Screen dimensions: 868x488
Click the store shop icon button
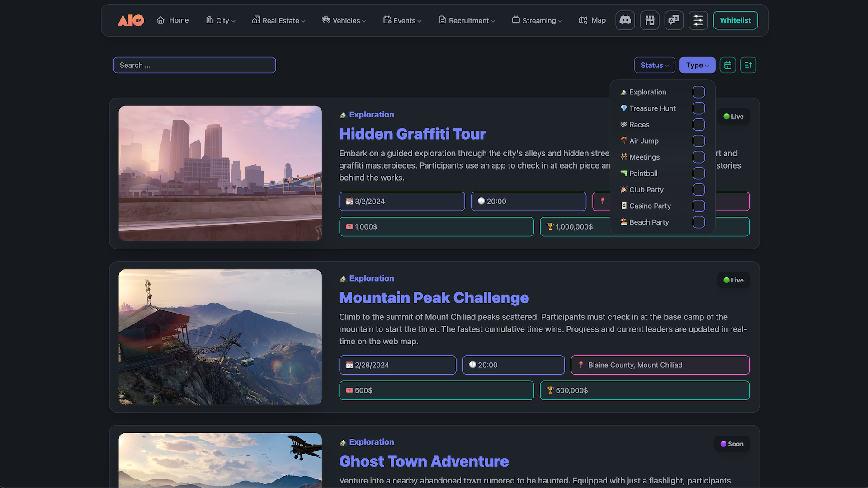650,20
